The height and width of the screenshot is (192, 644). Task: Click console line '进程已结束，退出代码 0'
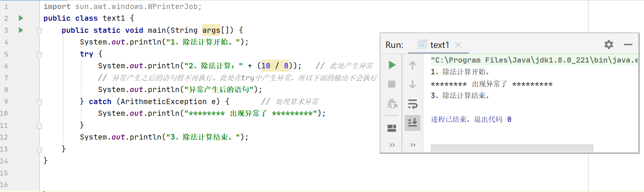(x=471, y=119)
